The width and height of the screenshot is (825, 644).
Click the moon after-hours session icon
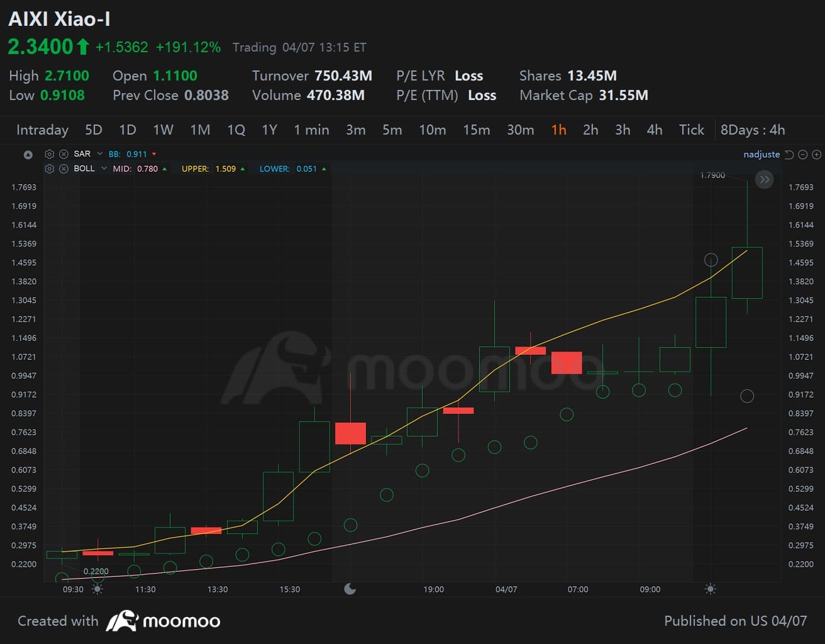pos(350,589)
